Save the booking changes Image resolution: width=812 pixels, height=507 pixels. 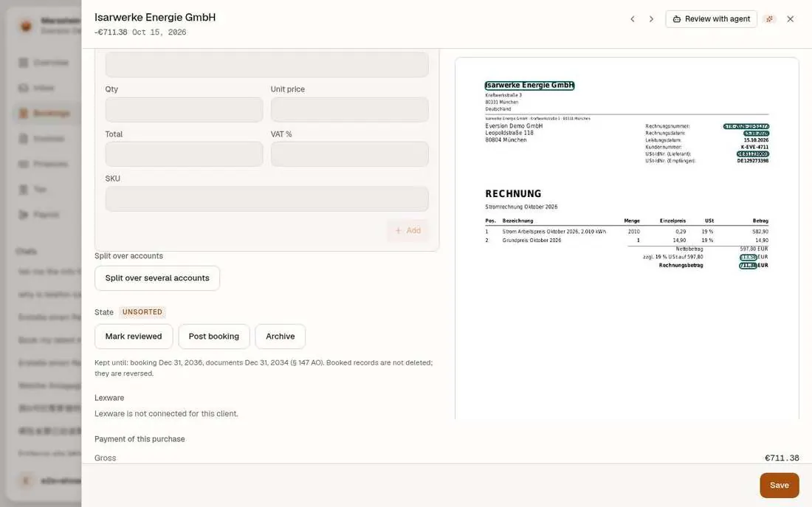[779, 486]
